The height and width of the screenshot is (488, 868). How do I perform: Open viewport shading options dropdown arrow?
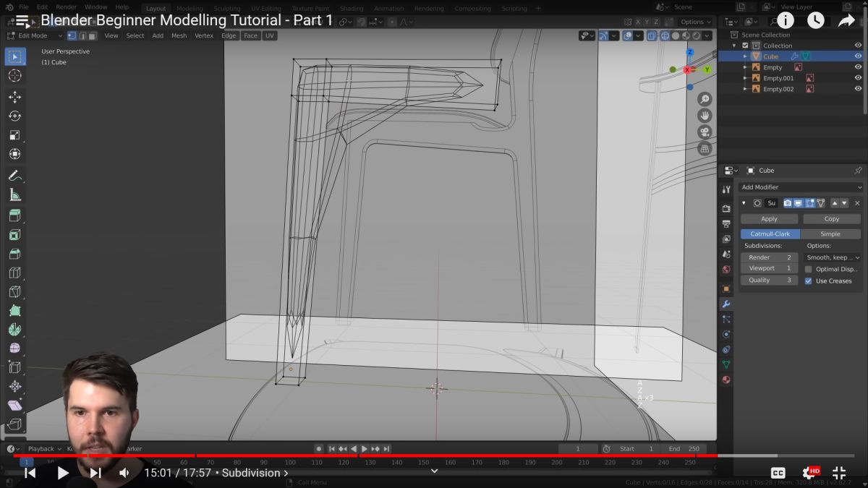705,35
